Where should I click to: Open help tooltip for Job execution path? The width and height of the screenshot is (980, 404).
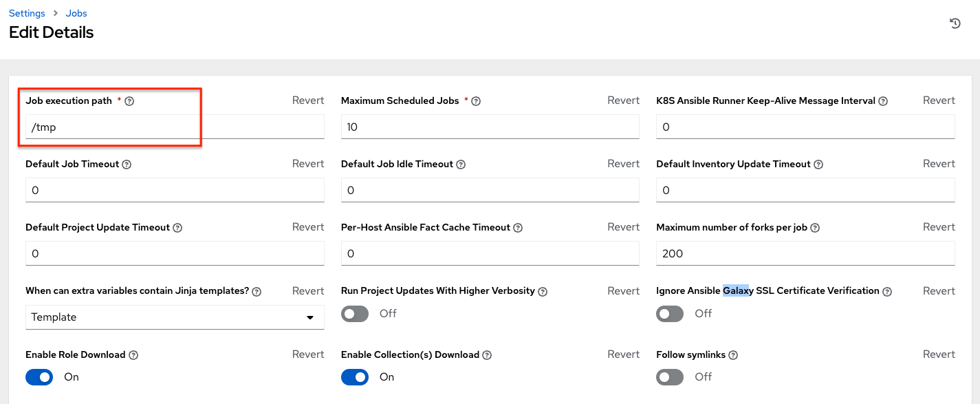(x=129, y=100)
